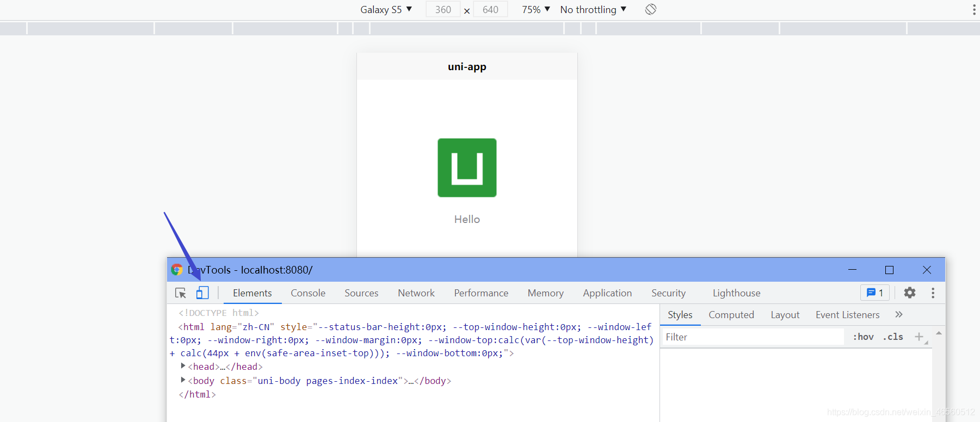
Task: Switch to the Network tab
Action: [416, 293]
